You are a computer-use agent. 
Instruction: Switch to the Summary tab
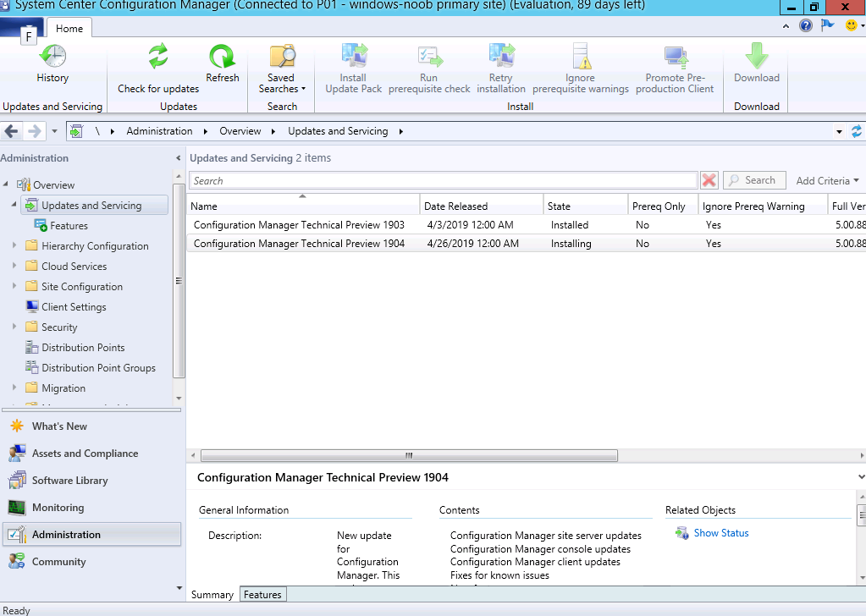point(212,595)
